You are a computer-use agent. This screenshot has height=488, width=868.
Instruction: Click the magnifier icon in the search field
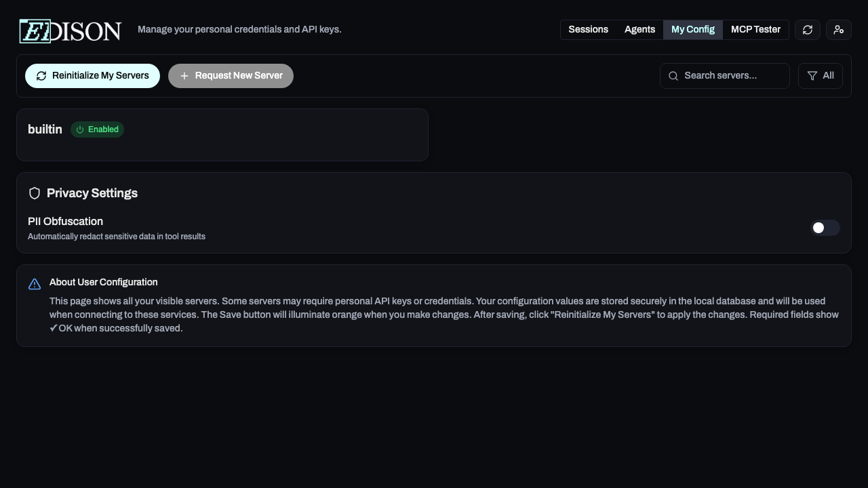pos(673,76)
